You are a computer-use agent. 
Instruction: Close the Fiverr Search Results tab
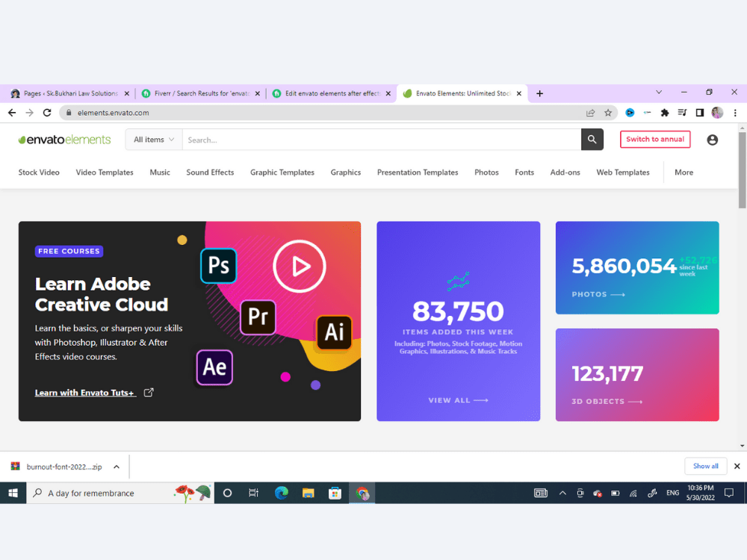click(258, 93)
